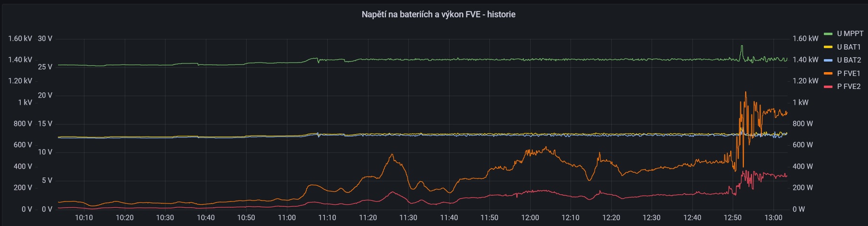Click the 0 W right axis label

pos(799,209)
